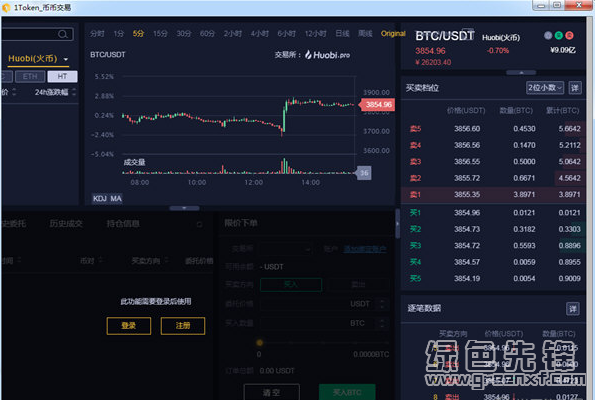This screenshot has width=595, height=400.
Task: Toggle the KDJ indicator
Action: pyautogui.click(x=100, y=198)
